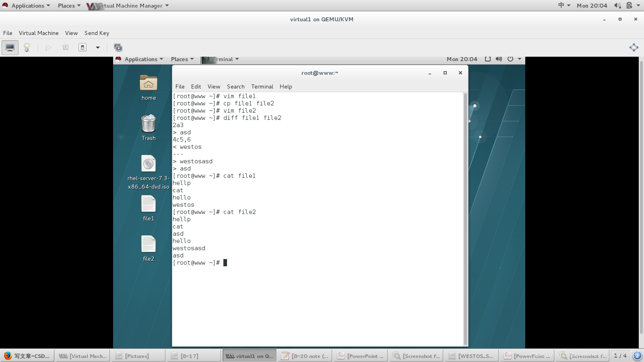Maximize the root@www terminal window
644x362 pixels.
click(x=445, y=73)
